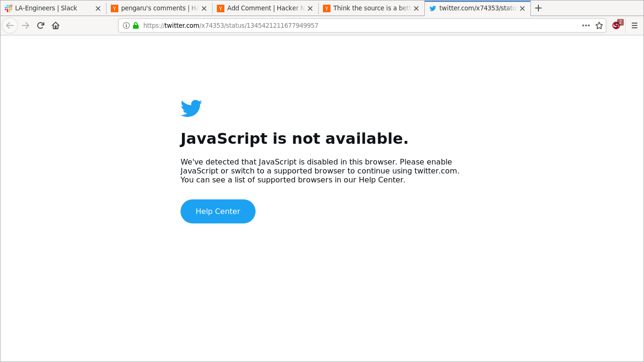The height and width of the screenshot is (362, 644).
Task: View connection security via green padlock
Action: pos(136,25)
